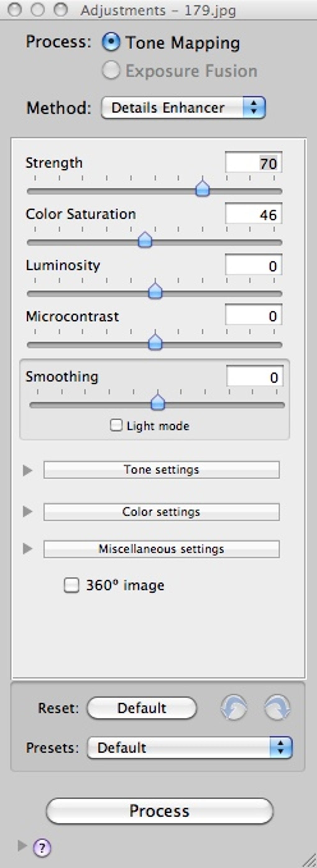Expand the Tone settings section

point(161,469)
